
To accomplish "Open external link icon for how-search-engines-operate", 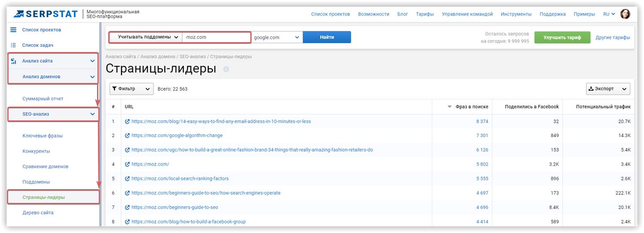I will point(127,193).
